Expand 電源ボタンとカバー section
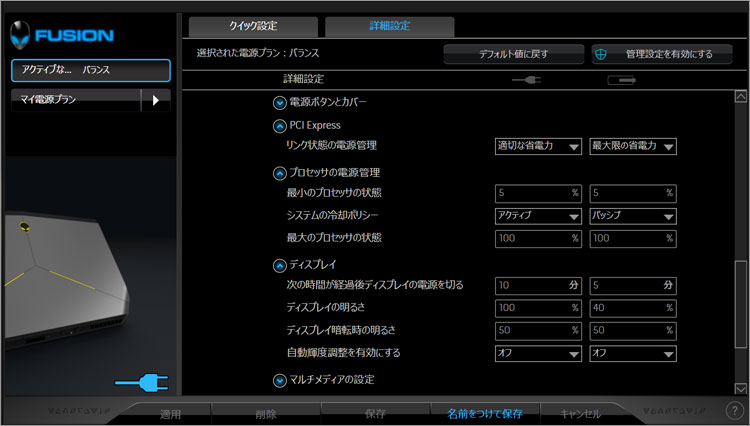750x426 pixels. (x=279, y=102)
